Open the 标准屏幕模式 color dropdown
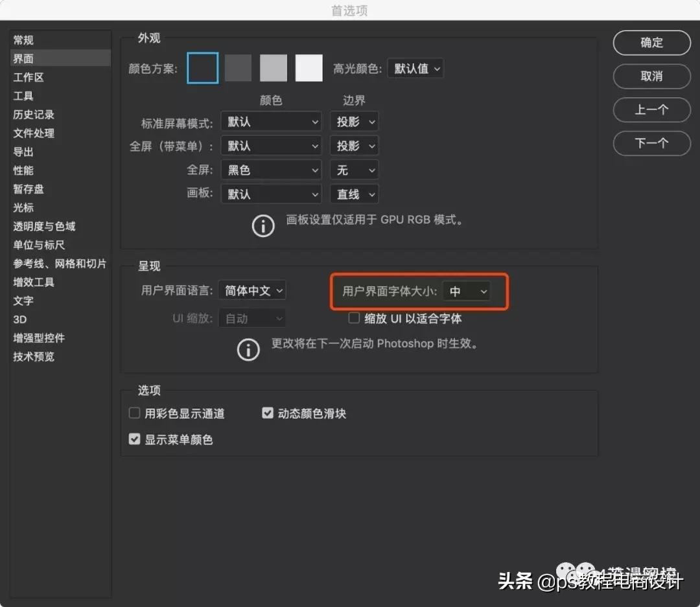This screenshot has height=607, width=700. click(271, 121)
